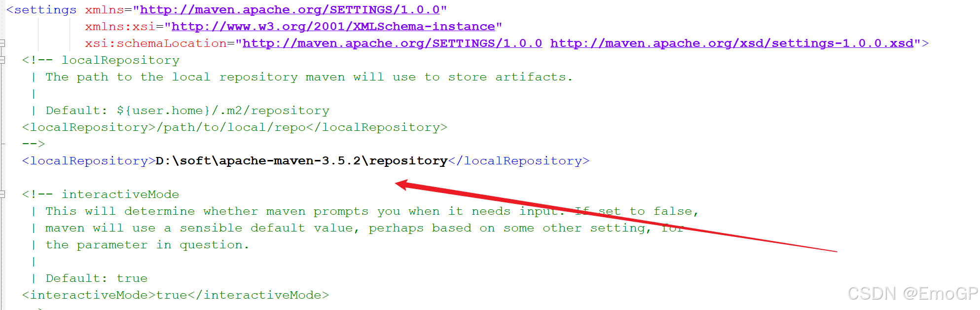Click the path D:\soft\apache-maven-3.5.2\repository
This screenshot has height=310, width=980.
302,161
